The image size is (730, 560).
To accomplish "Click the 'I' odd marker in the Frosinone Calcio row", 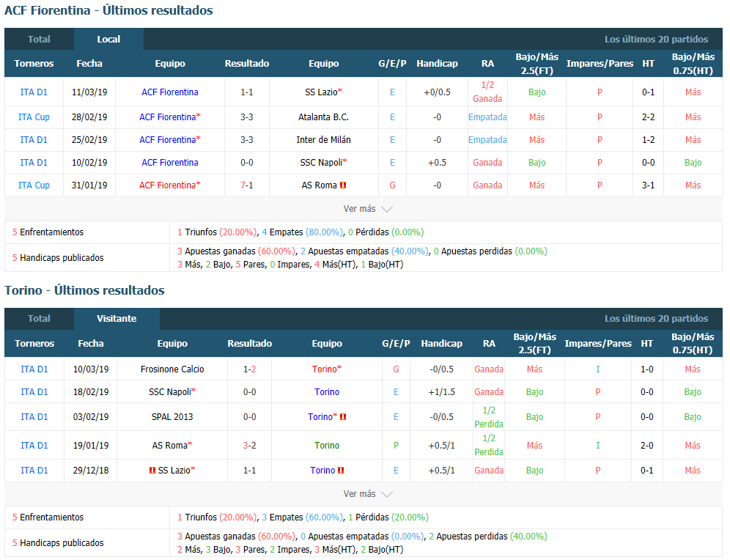I will [598, 369].
